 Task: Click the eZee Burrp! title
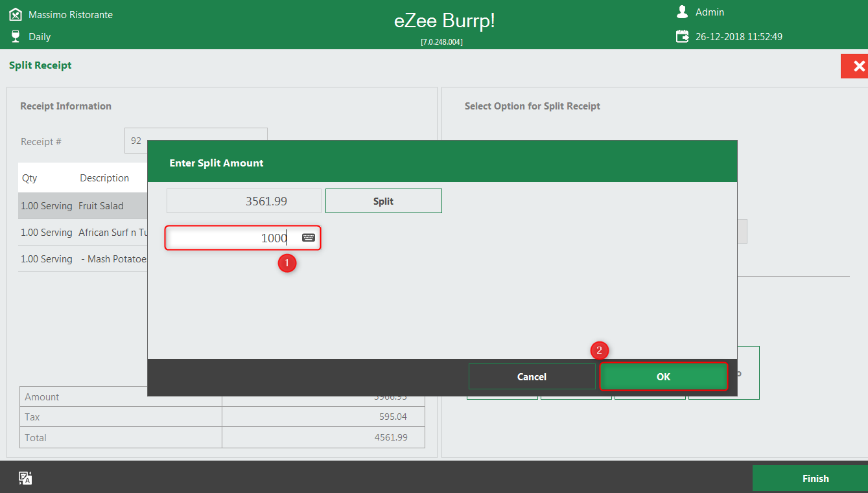[444, 21]
